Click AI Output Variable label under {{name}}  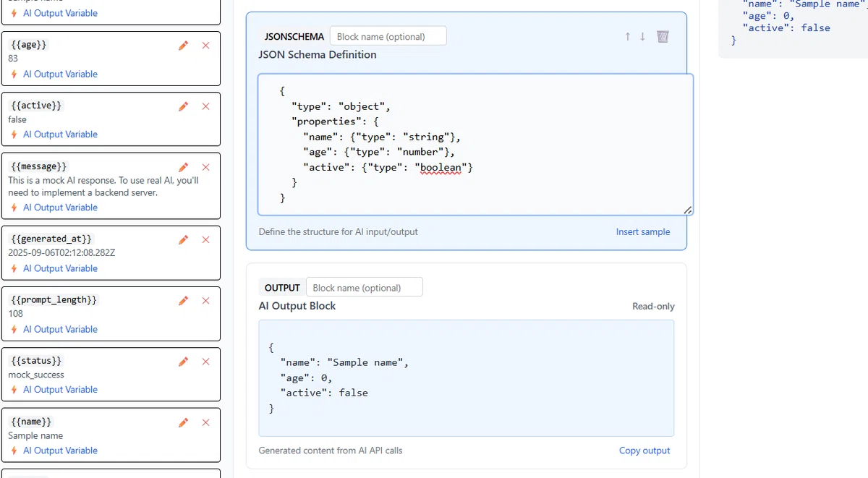pyautogui.click(x=60, y=450)
